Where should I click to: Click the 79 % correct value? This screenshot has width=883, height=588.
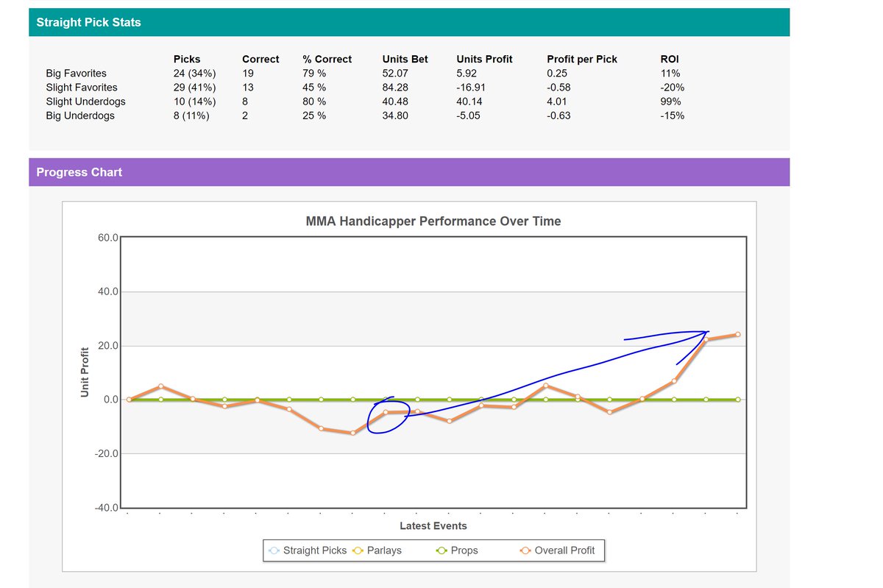pyautogui.click(x=314, y=73)
